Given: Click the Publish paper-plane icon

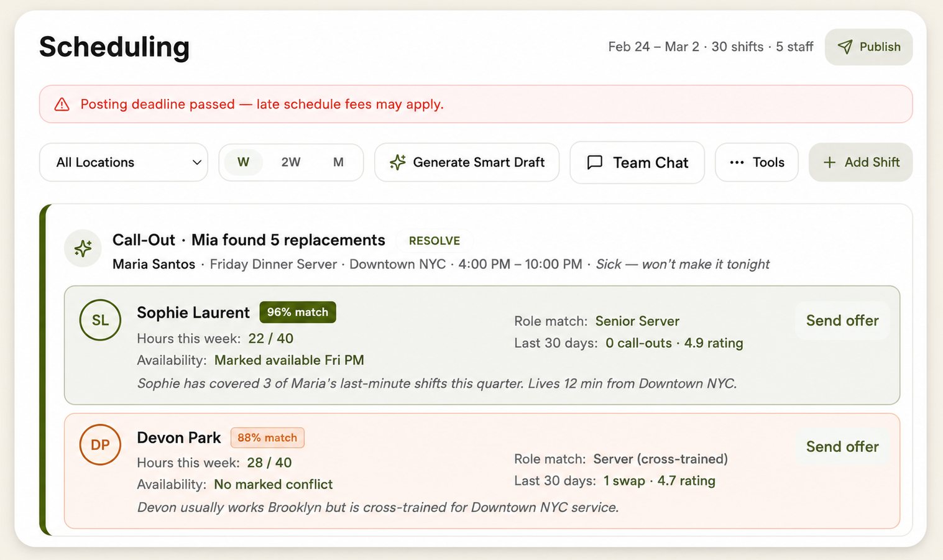Looking at the screenshot, I should [845, 47].
